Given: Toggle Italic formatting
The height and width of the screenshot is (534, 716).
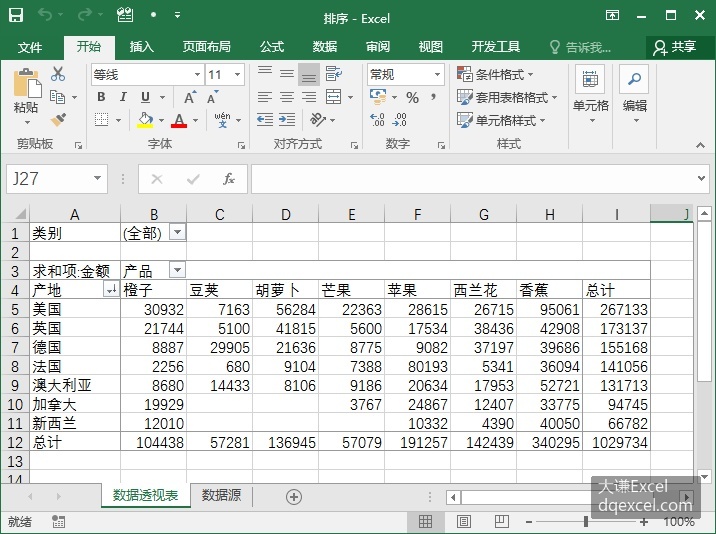Looking at the screenshot, I should coord(123,97).
